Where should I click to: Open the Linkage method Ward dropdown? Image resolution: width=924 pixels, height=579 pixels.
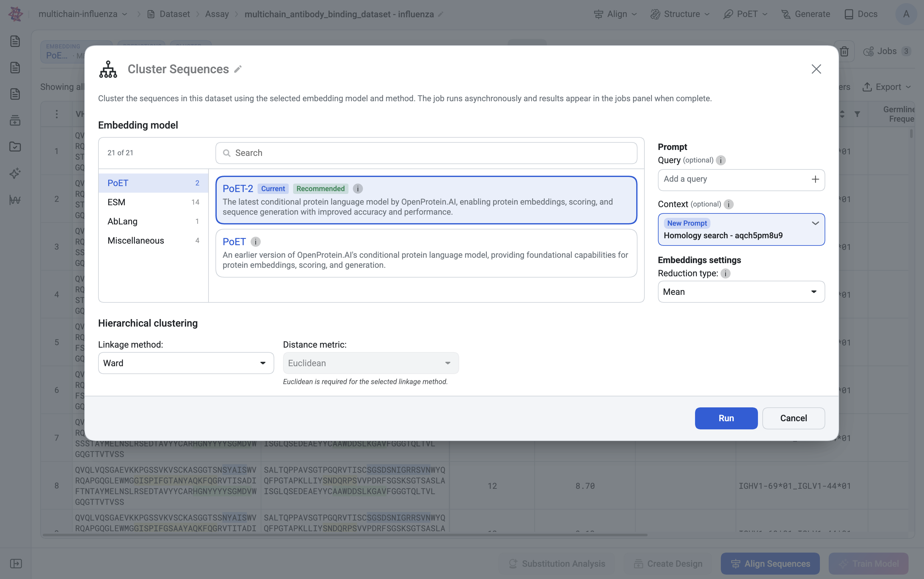tap(186, 363)
